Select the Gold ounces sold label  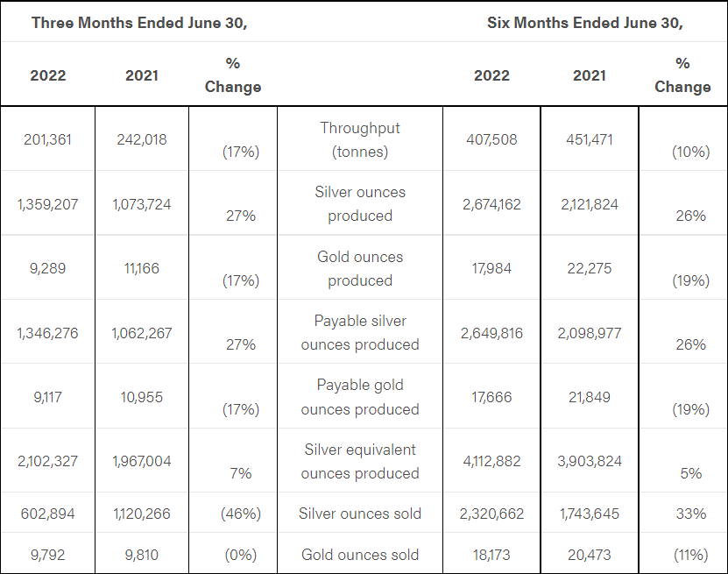(x=360, y=555)
